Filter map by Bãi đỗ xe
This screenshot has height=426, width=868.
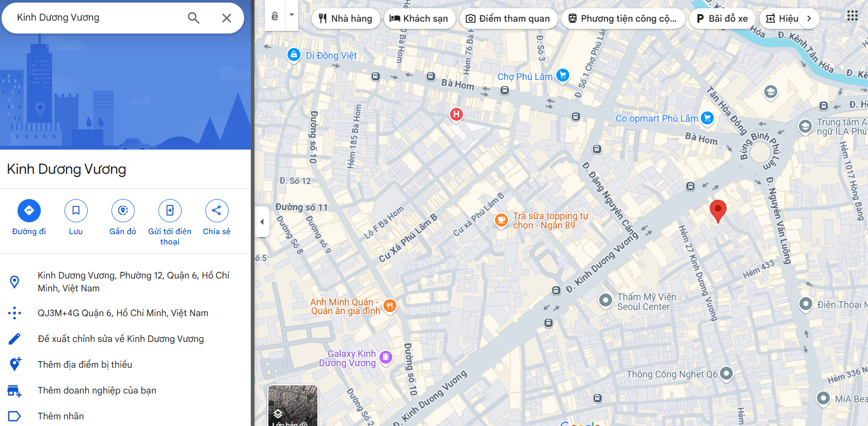(722, 19)
